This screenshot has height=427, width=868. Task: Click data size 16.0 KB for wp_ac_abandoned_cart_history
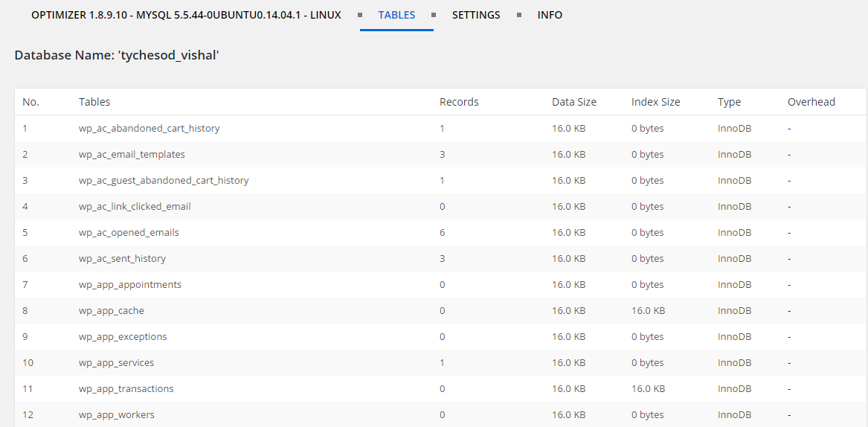pyautogui.click(x=568, y=129)
